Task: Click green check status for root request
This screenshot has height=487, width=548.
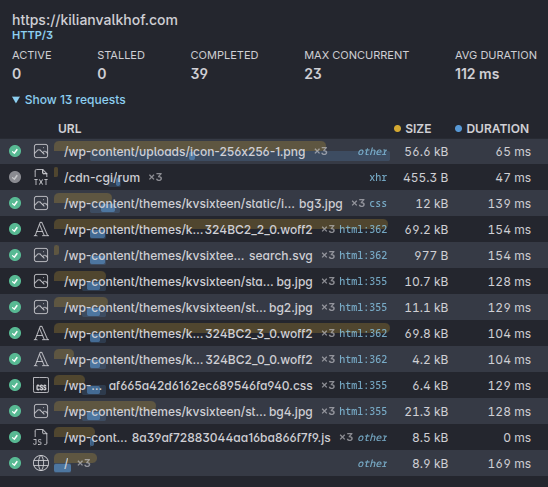Action: coord(15,463)
